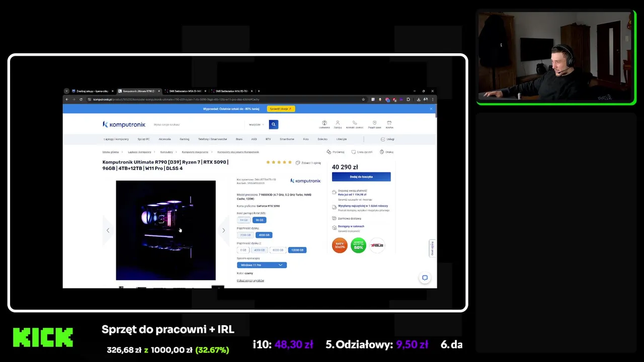
Task: Add to Lista życzeń wishlist
Action: [362, 152]
